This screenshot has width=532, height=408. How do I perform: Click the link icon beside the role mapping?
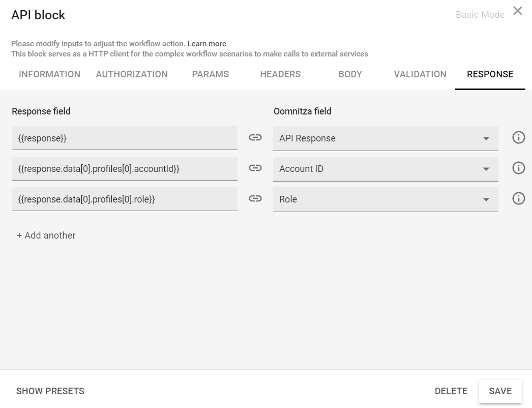pos(255,198)
